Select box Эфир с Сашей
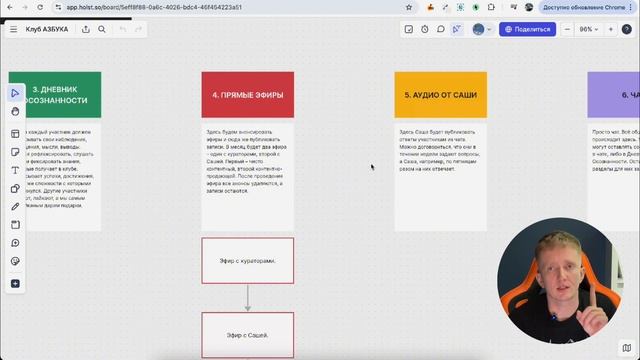The width and height of the screenshot is (640, 360). tap(248, 335)
